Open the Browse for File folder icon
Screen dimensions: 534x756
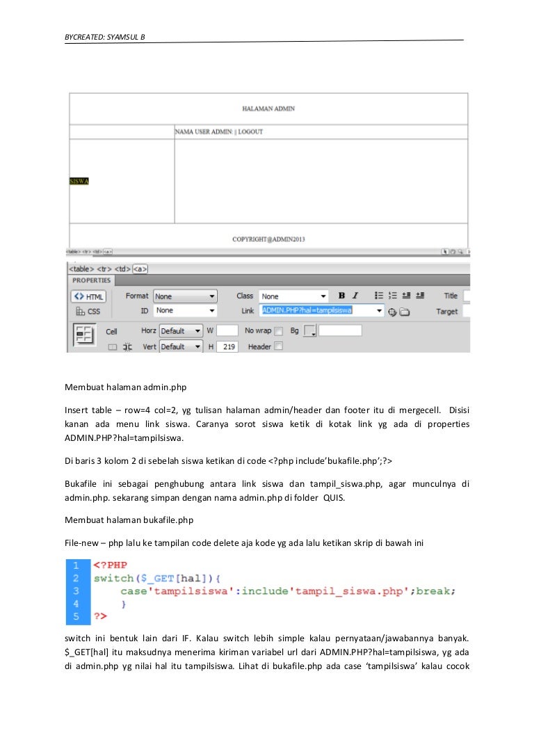pos(405,312)
